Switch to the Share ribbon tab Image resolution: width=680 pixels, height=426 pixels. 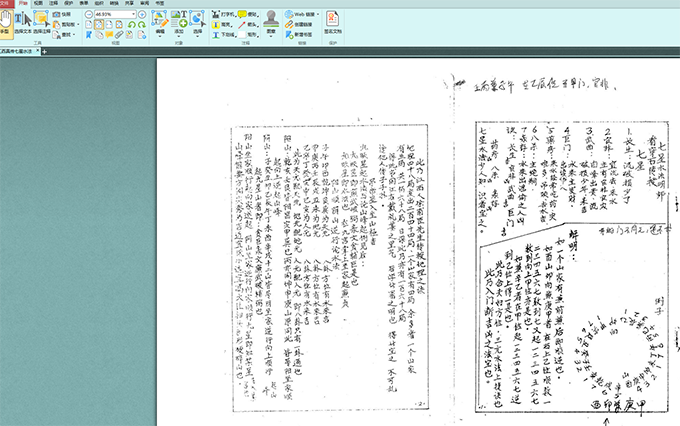click(129, 3)
